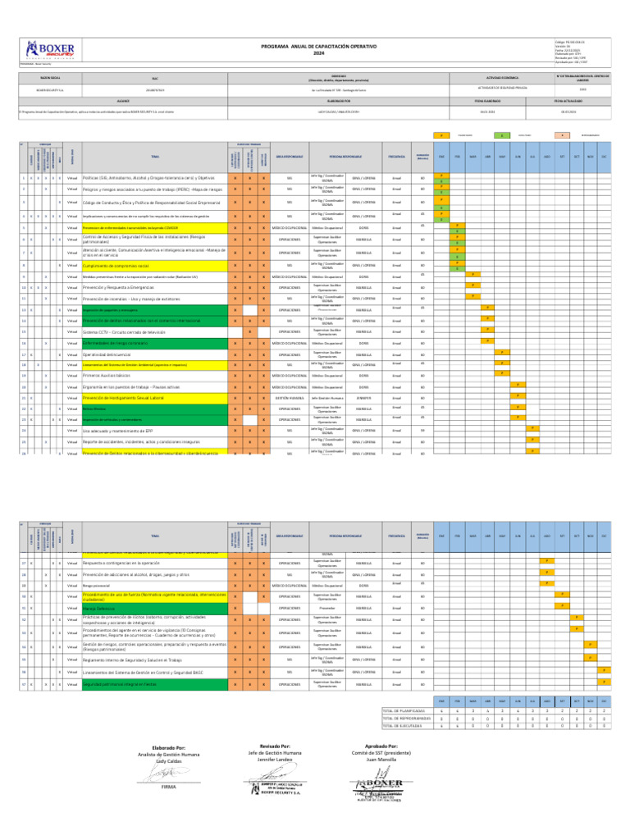Click the 'FIRMA' label under signature
This screenshot has width=630, height=840.
(x=168, y=787)
